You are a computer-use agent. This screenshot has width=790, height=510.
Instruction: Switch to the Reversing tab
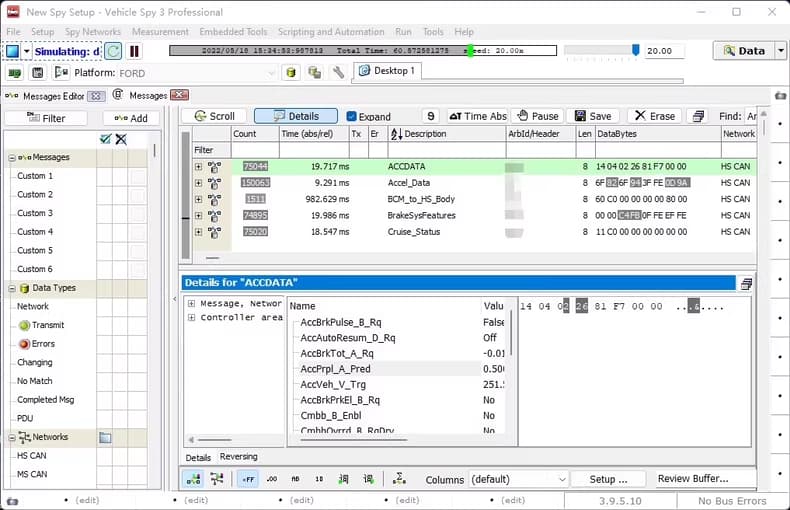[238, 457]
